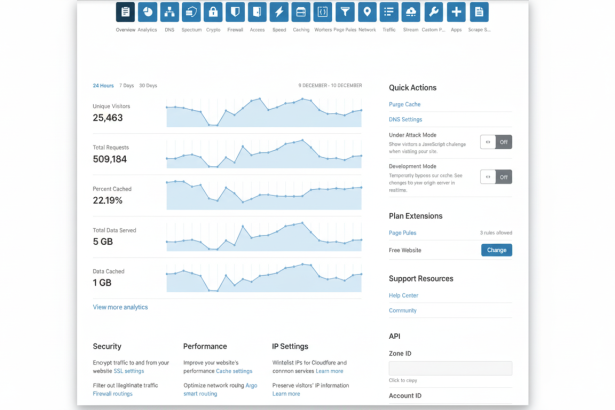Open the Traffic list icon

point(389,12)
